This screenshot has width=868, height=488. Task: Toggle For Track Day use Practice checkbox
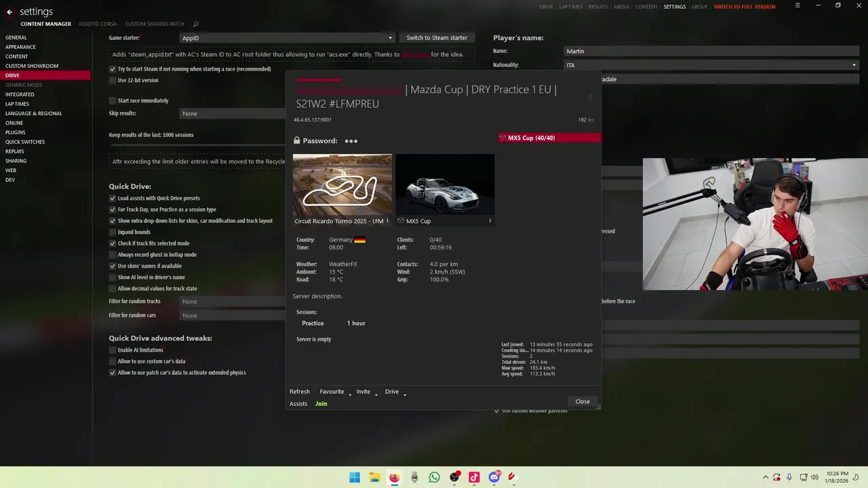pos(113,209)
